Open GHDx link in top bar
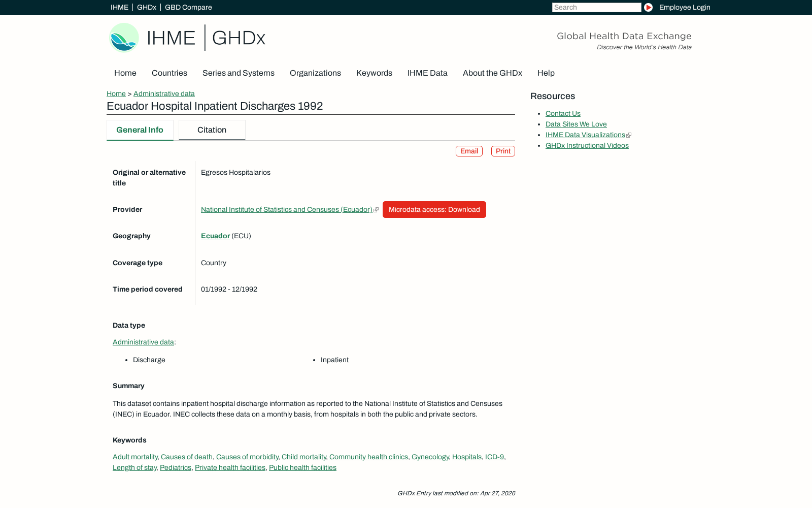The image size is (812, 508). click(147, 7)
